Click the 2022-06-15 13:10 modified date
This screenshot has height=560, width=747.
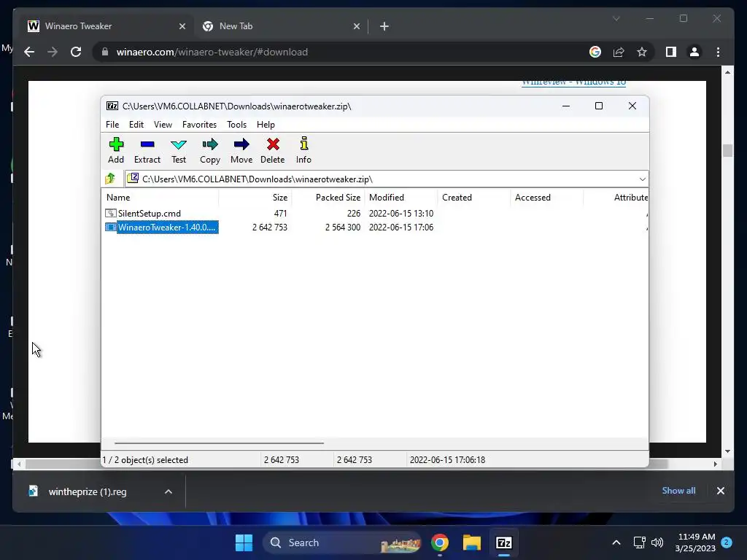[401, 214]
